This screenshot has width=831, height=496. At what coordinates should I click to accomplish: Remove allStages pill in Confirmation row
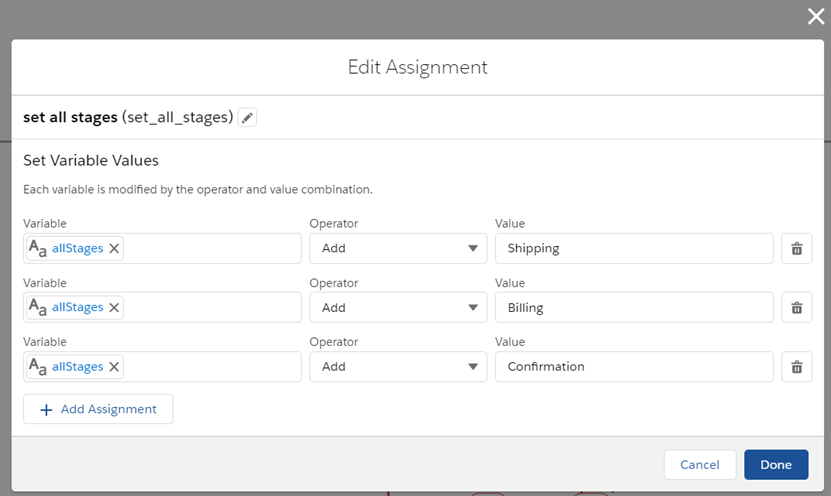coord(114,367)
